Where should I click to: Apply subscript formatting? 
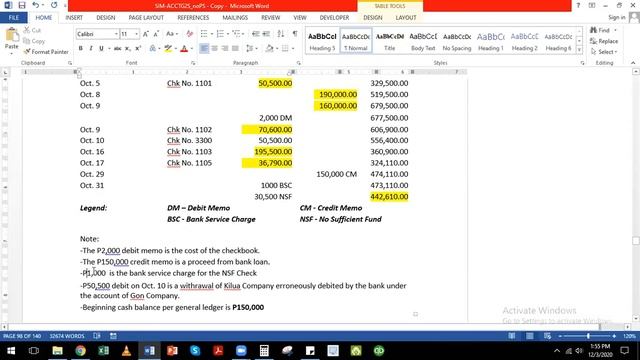point(128,49)
